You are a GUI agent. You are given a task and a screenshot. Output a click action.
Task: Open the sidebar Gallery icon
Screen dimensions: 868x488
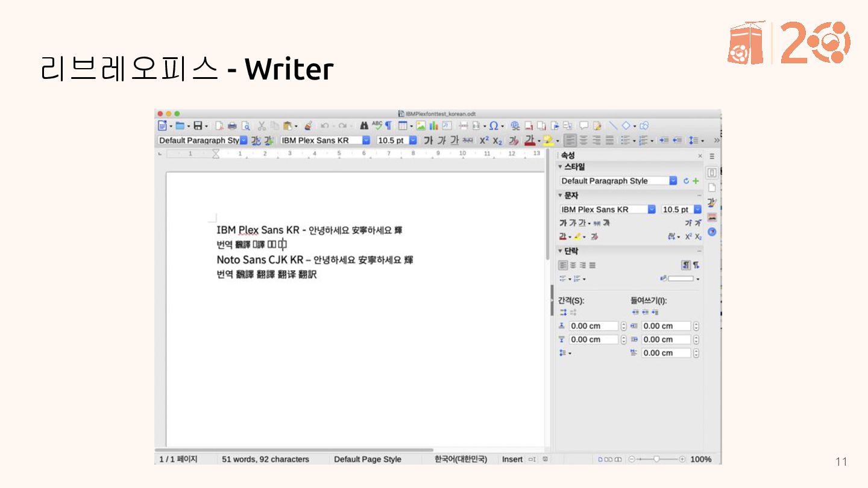712,217
